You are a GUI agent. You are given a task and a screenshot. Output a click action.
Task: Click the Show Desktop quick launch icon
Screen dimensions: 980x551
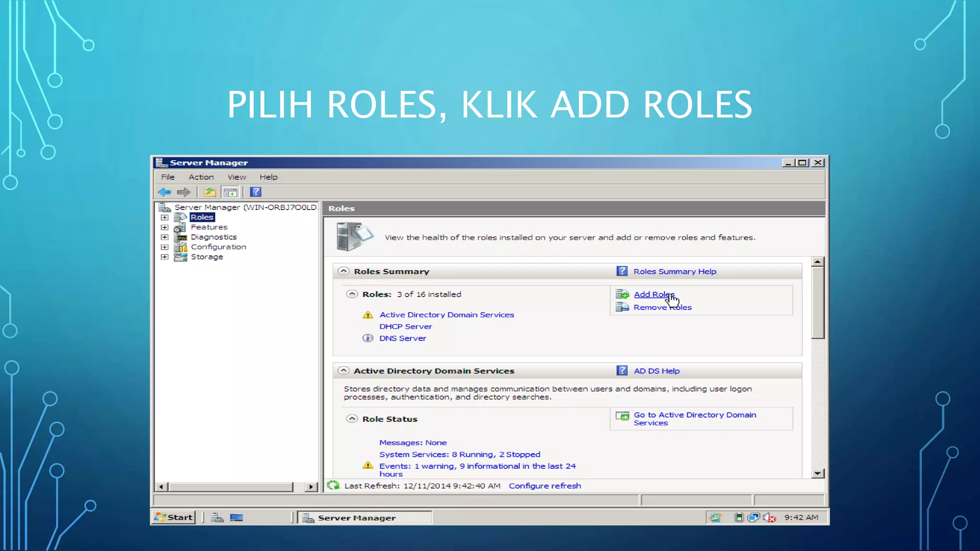click(x=236, y=518)
